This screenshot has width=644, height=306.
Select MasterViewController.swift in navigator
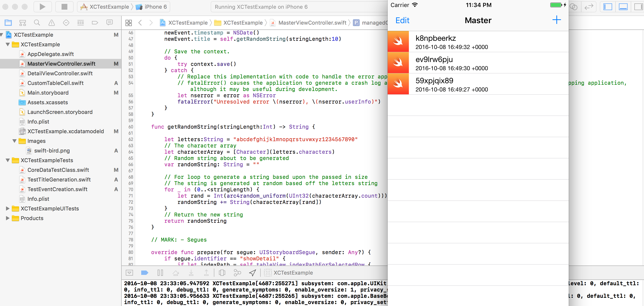62,63
